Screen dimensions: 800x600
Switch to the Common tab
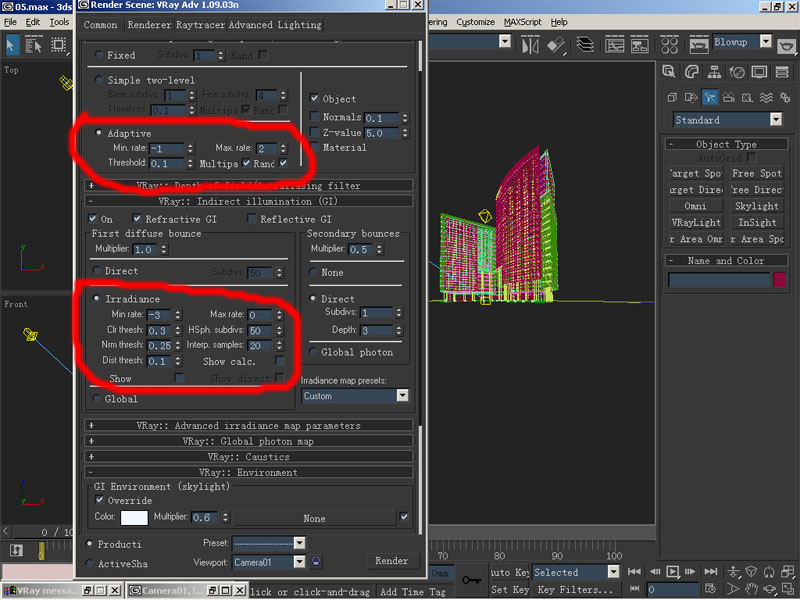[x=101, y=24]
